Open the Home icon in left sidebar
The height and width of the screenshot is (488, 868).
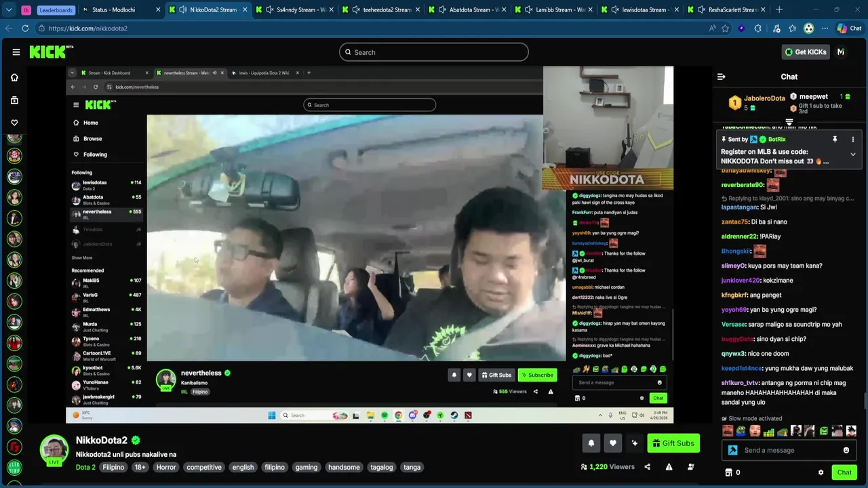[x=14, y=77]
